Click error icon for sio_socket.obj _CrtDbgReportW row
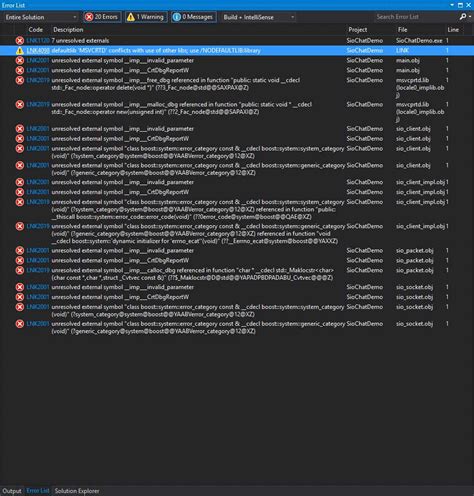Image resolution: width=474 pixels, height=496 pixels. [x=20, y=297]
